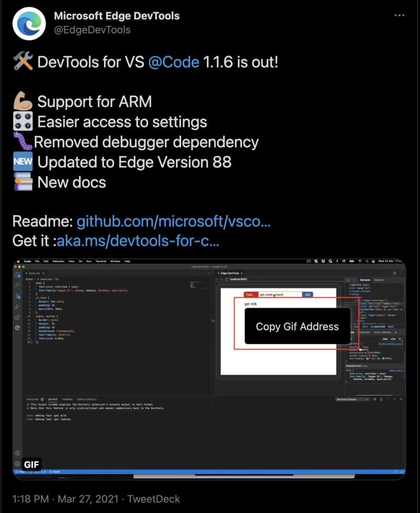The height and width of the screenshot is (513, 420).
Task: Click the TweetDeck source label
Action: tap(153, 499)
